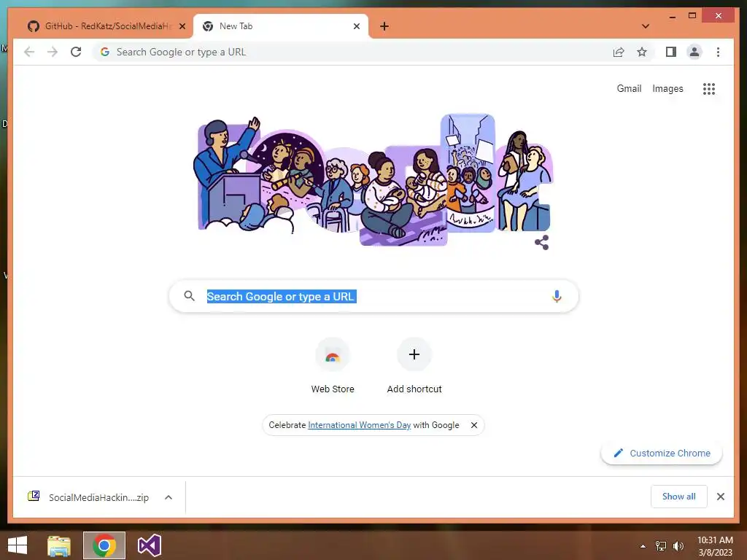Start voice search with microphone icon

click(557, 296)
